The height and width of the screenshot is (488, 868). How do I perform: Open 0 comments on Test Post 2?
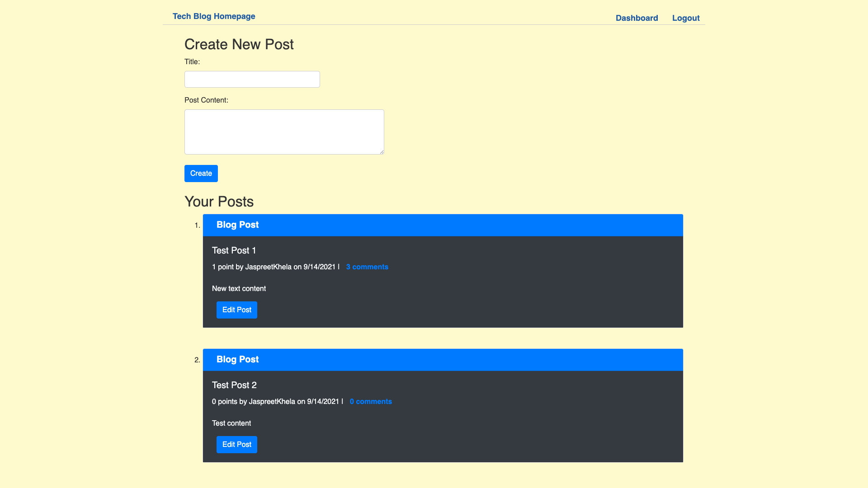370,401
